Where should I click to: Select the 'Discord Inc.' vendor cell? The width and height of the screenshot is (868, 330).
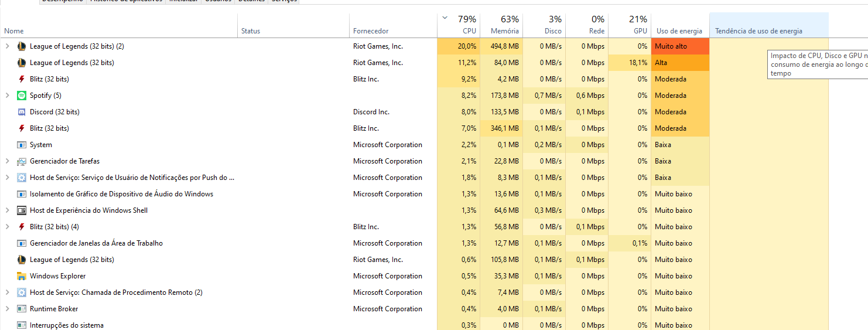pyautogui.click(x=371, y=112)
